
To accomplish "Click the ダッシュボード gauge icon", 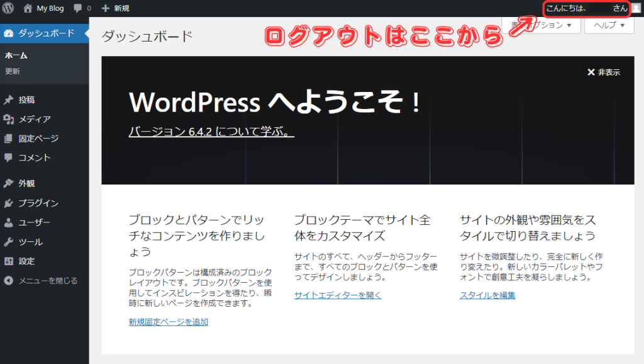I will coord(9,33).
